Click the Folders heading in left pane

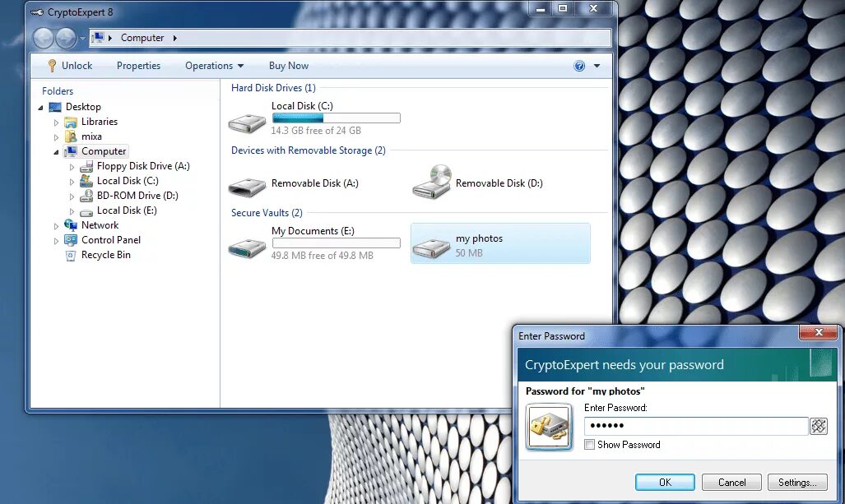[58, 91]
